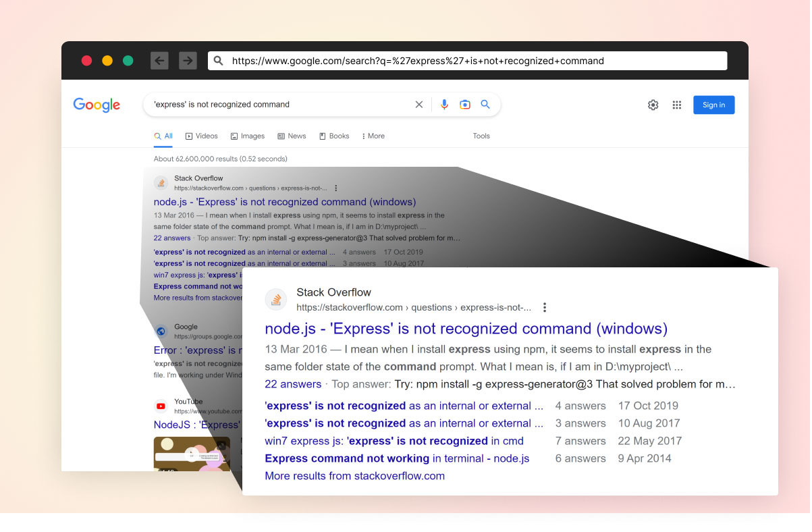Open search by image camera icon
Image resolution: width=812 pixels, height=532 pixels.
pos(465,105)
